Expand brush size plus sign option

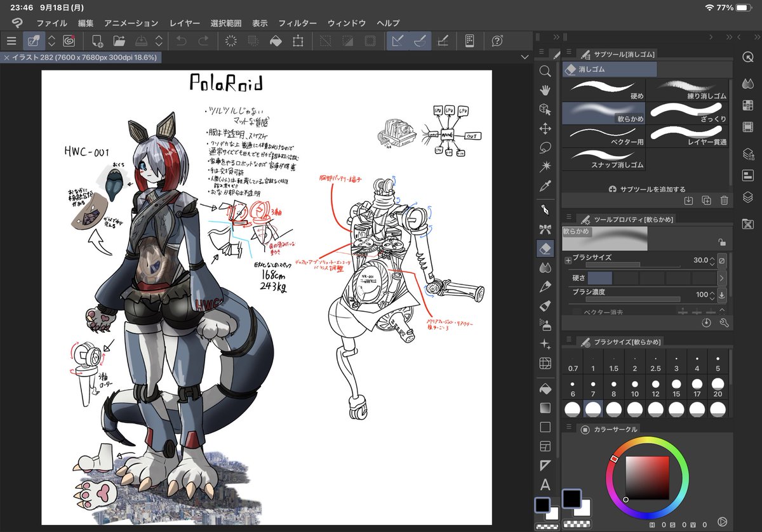click(568, 261)
